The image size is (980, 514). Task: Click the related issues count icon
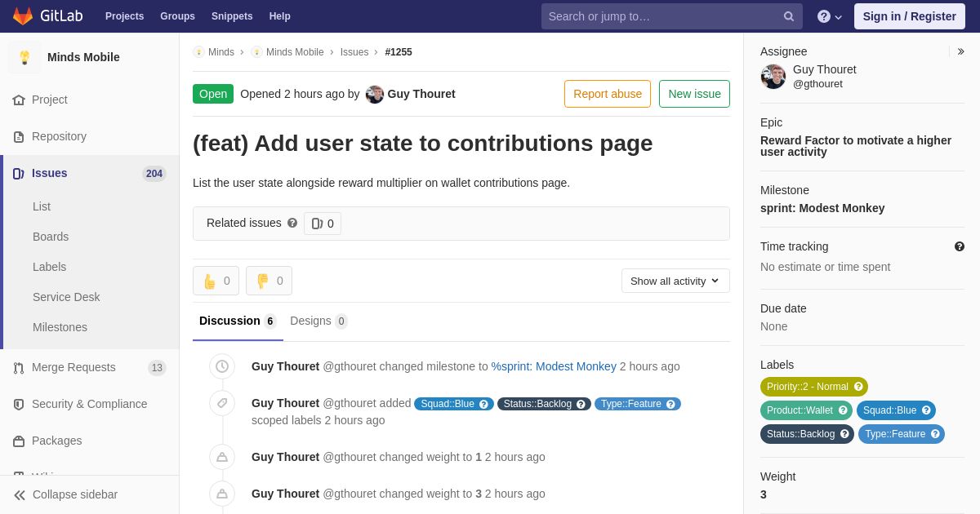coord(317,224)
